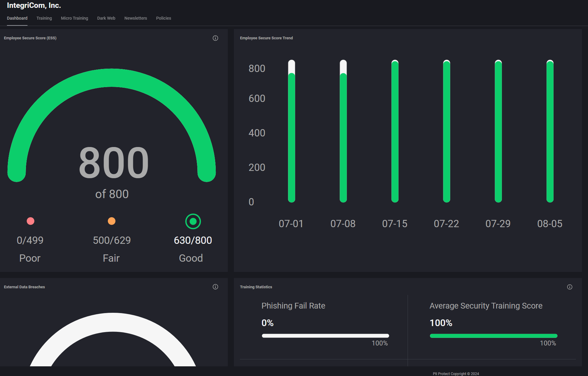Viewport: 588px width, 376px height.
Task: Open the Micro Training tab
Action: coord(75,18)
